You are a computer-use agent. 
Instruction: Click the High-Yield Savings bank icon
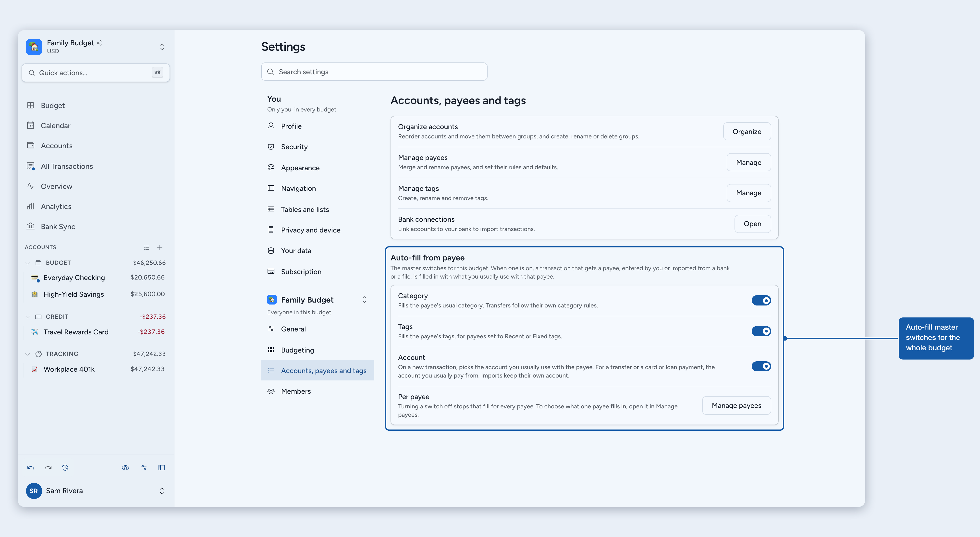click(x=35, y=294)
